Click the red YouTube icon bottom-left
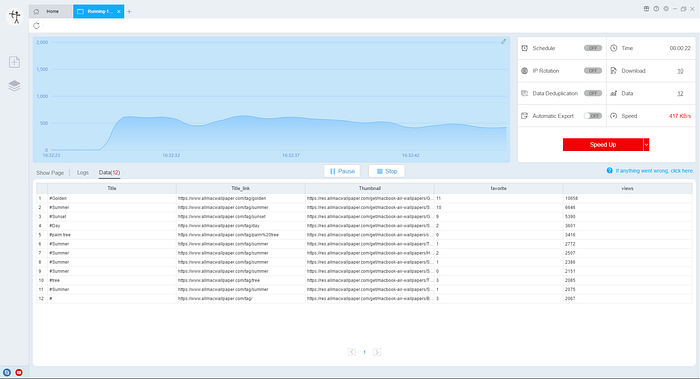 [19, 372]
